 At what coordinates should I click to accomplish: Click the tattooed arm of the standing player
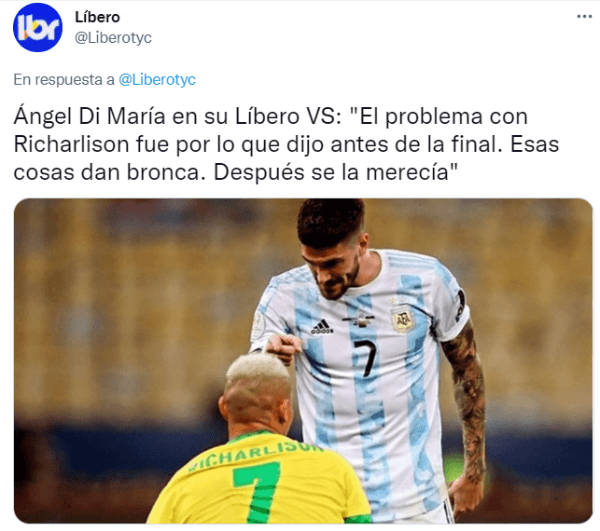pyautogui.click(x=465, y=402)
